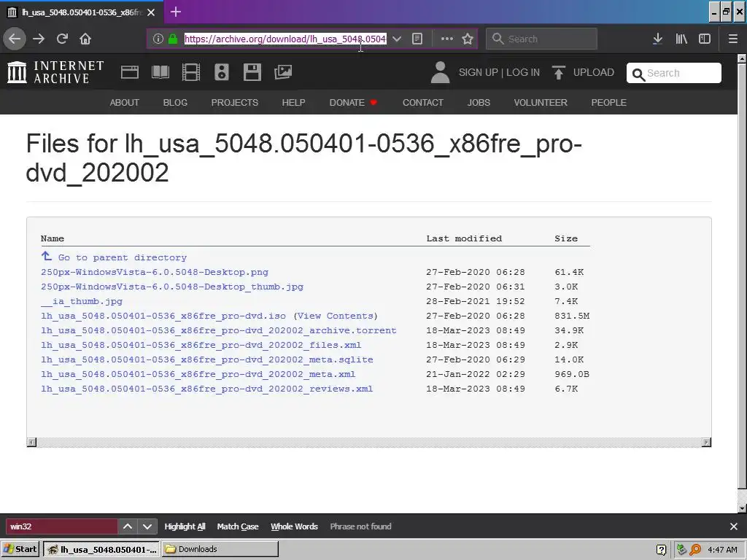The width and height of the screenshot is (747, 560).
Task: Open the JOBS menu item
Action: coord(479,102)
